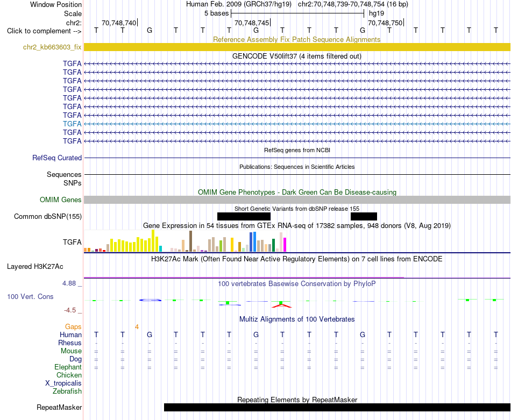The image size is (511, 420).
Task: Click the 70,748,750 ruler coordinate
Action: coord(385,23)
